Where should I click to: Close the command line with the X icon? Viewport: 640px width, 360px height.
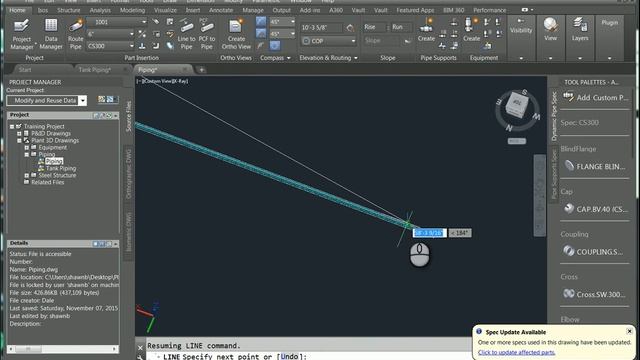click(x=140, y=348)
